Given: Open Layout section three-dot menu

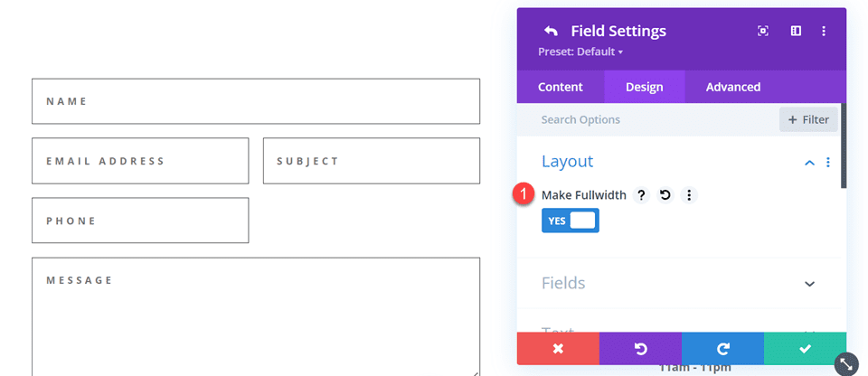Looking at the screenshot, I should coord(828,163).
